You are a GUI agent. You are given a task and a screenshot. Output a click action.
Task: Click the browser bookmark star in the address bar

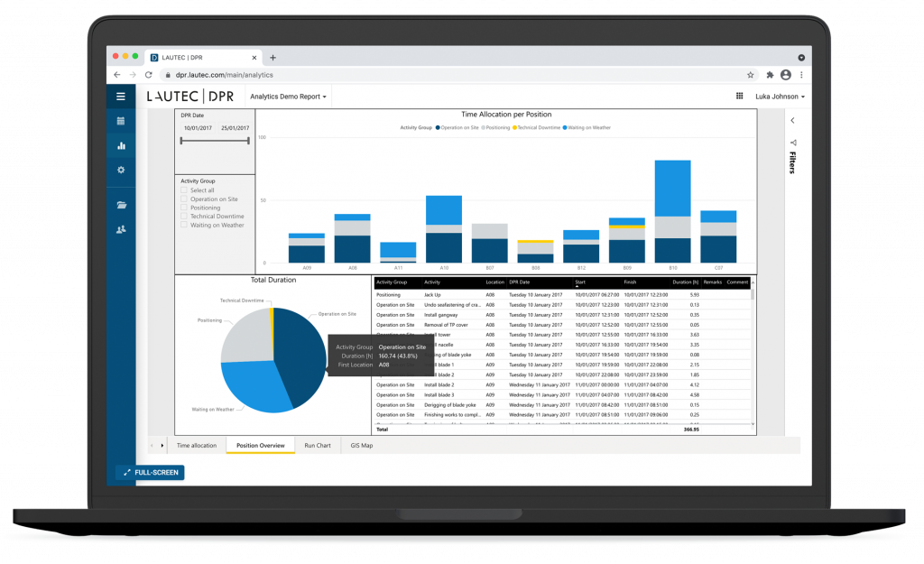(749, 77)
